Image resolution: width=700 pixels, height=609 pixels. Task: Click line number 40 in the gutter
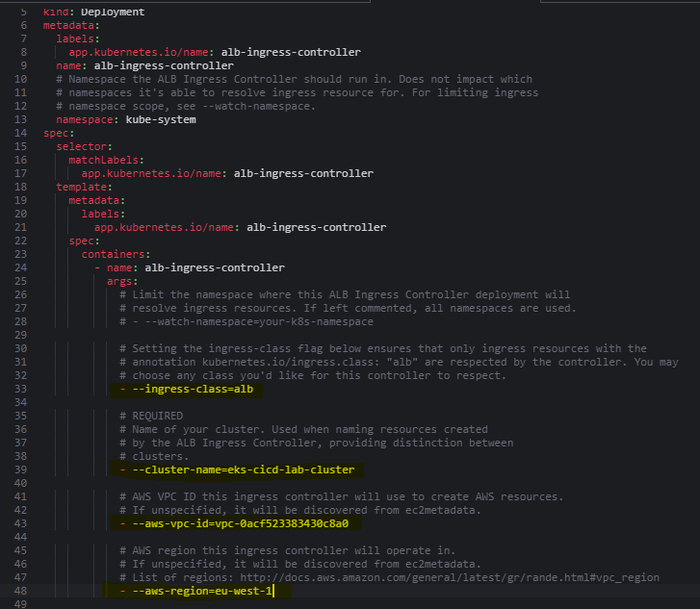click(x=20, y=483)
